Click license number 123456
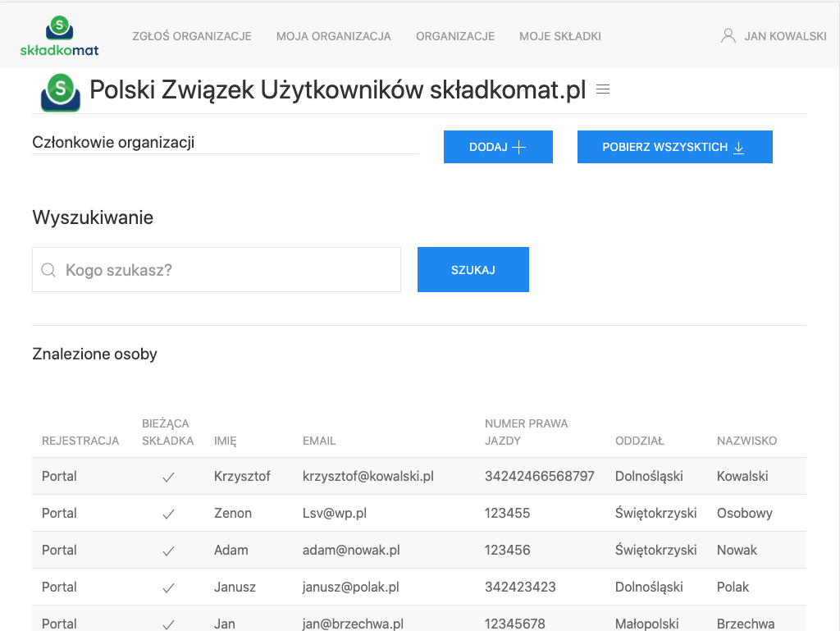The width and height of the screenshot is (840, 631). [x=507, y=550]
